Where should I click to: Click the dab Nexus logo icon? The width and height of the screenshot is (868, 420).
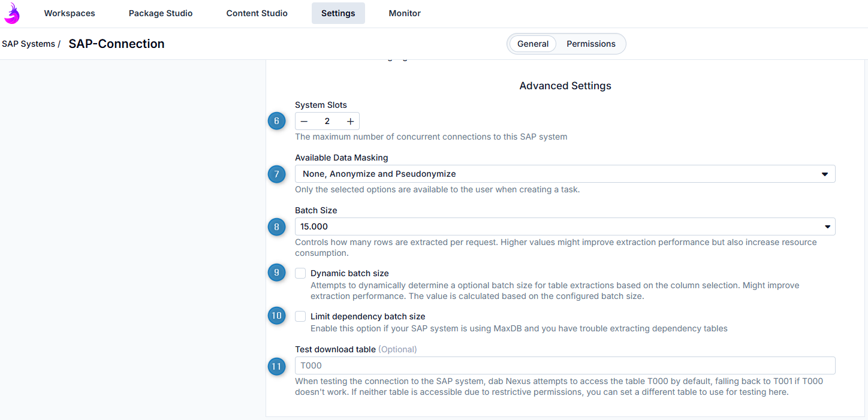click(x=11, y=13)
